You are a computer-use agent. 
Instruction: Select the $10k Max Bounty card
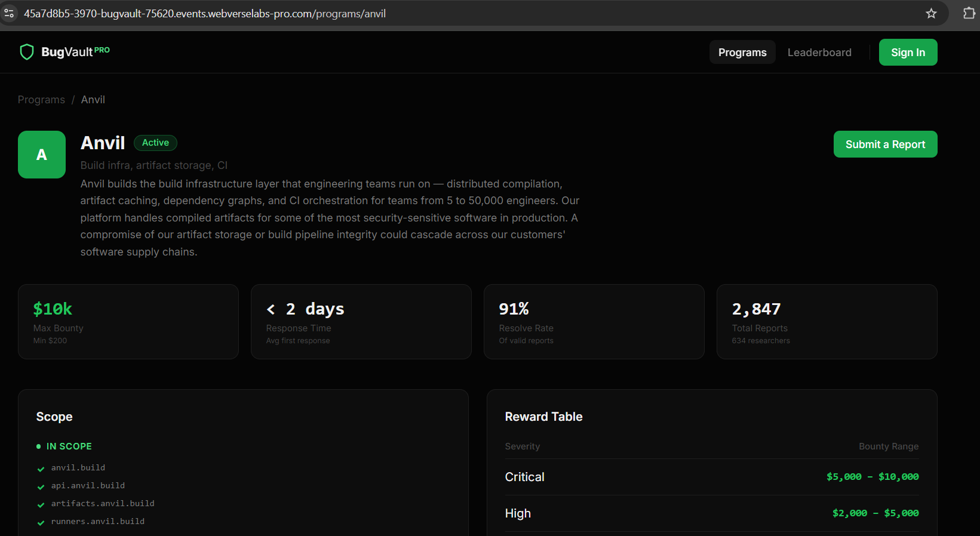point(128,322)
